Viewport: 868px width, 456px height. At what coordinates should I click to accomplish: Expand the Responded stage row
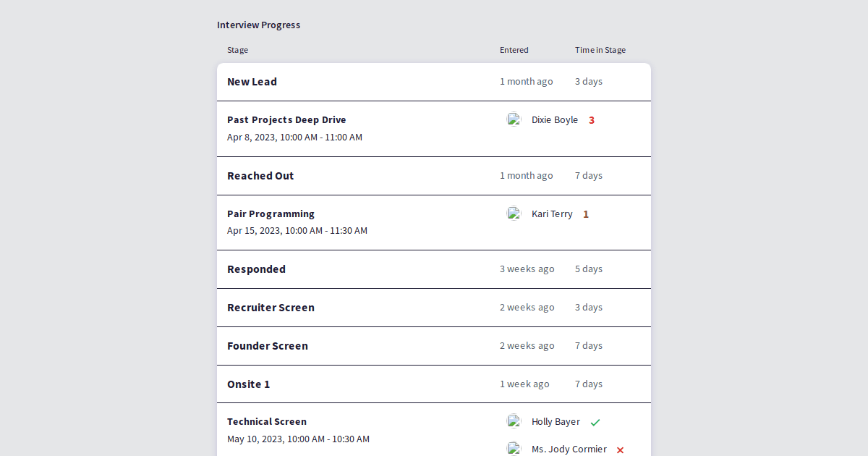256,269
